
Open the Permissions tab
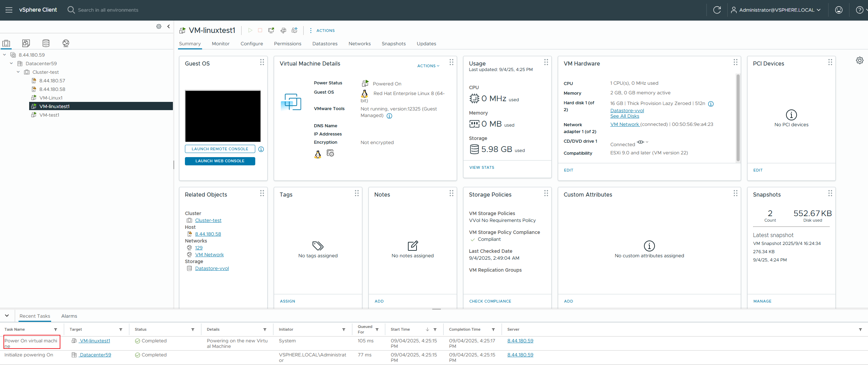pyautogui.click(x=288, y=44)
